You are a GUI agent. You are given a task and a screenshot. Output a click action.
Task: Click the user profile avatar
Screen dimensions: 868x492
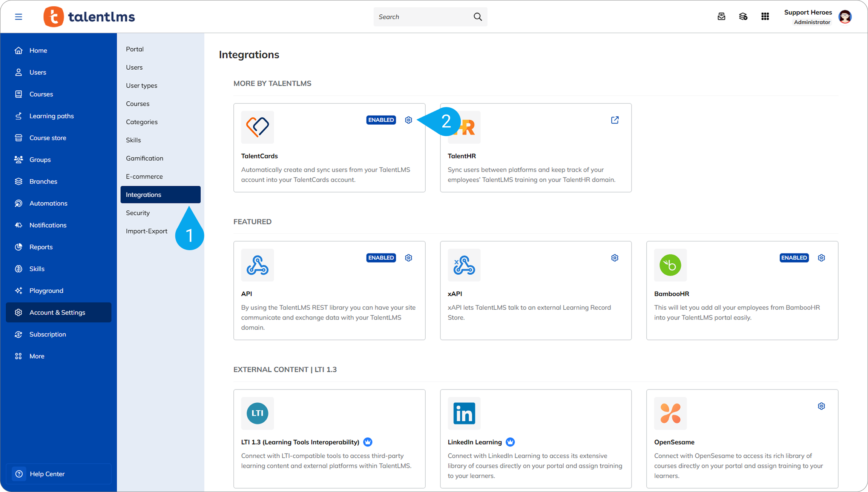point(845,17)
